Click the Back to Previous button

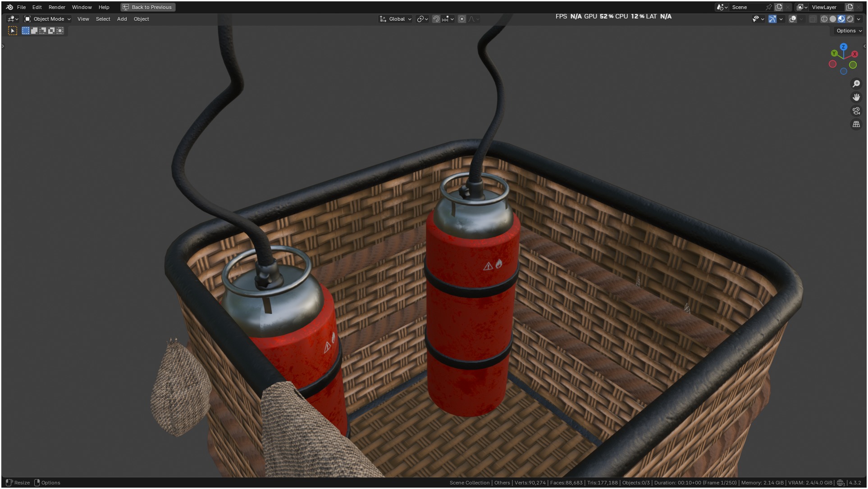(x=148, y=7)
